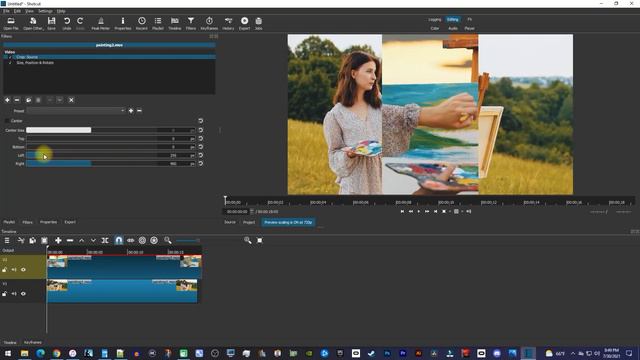The width and height of the screenshot is (640, 360).
Task: Click the Save toolbar icon
Action: pos(51,24)
